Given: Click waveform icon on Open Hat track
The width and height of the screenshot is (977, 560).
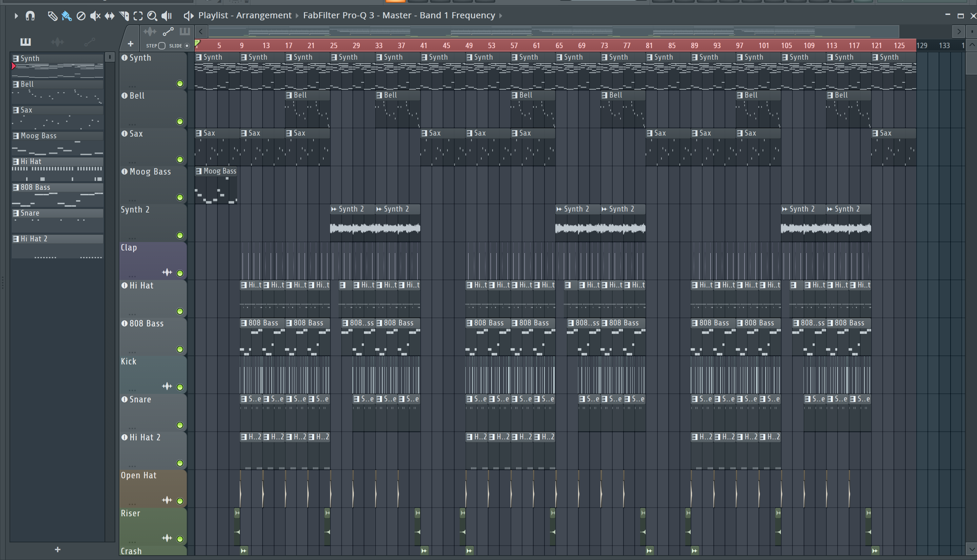Looking at the screenshot, I should 167,500.
